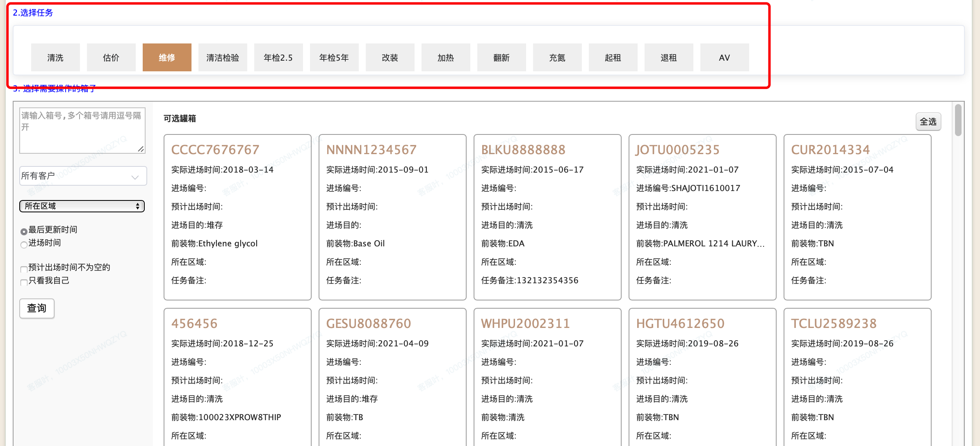Viewport: 980px width, 446px height.
Task: Choose the 清洁检验 task
Action: (223, 57)
